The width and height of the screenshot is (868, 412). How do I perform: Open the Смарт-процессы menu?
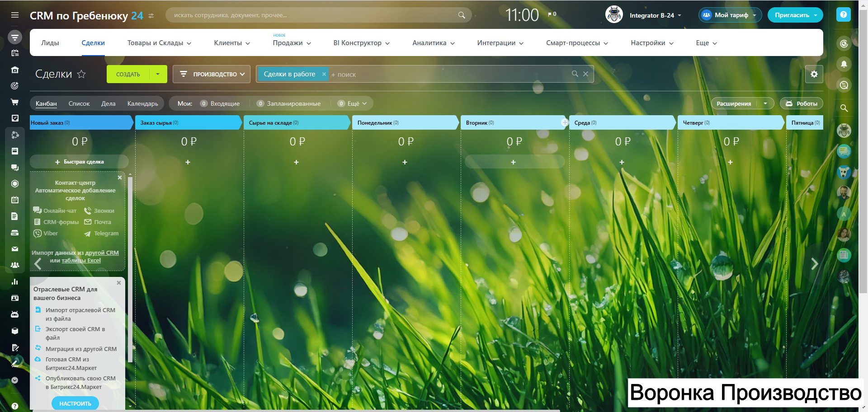click(577, 43)
